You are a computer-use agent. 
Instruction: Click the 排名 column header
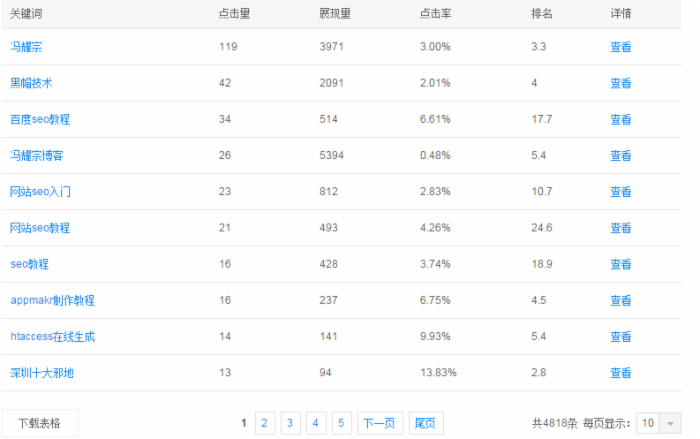pyautogui.click(x=542, y=14)
